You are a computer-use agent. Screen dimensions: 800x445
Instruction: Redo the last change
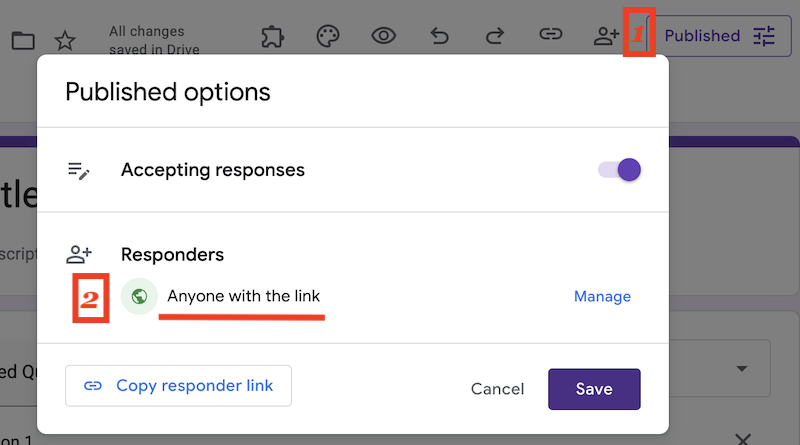click(494, 37)
